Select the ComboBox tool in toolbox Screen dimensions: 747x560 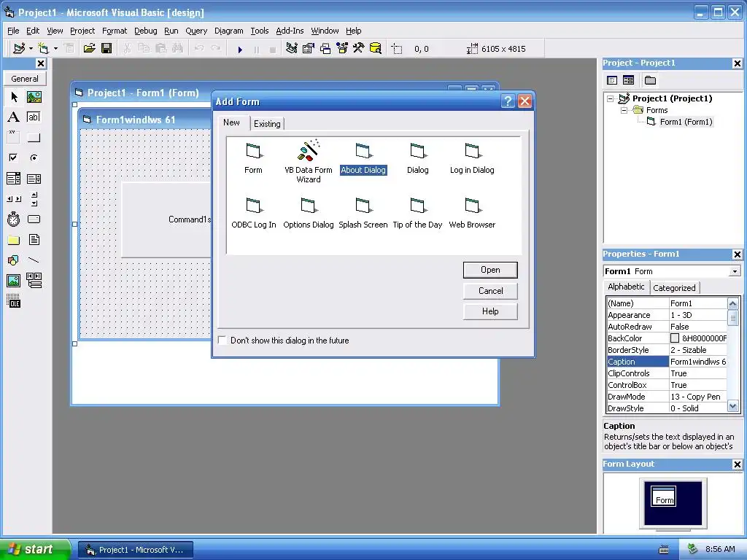tap(14, 179)
